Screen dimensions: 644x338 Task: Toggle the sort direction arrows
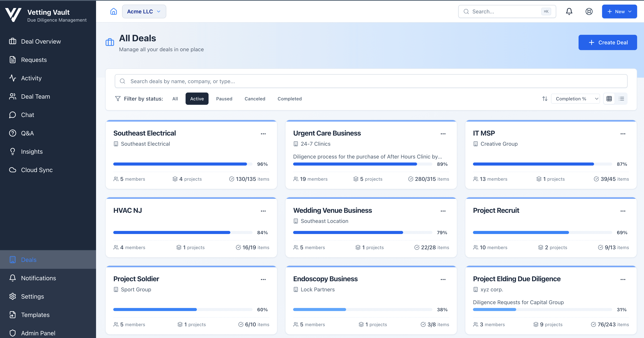click(x=545, y=98)
